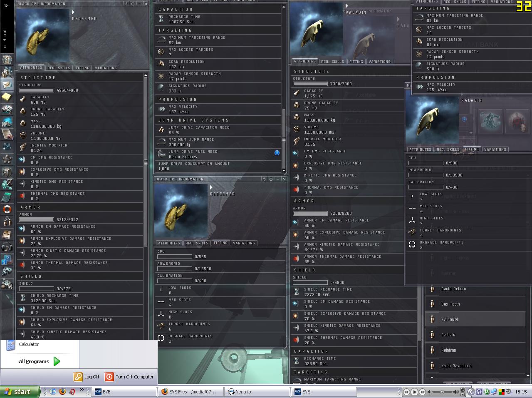Click the Turret Hardpoints icon in Redeemer fitting

click(161, 326)
